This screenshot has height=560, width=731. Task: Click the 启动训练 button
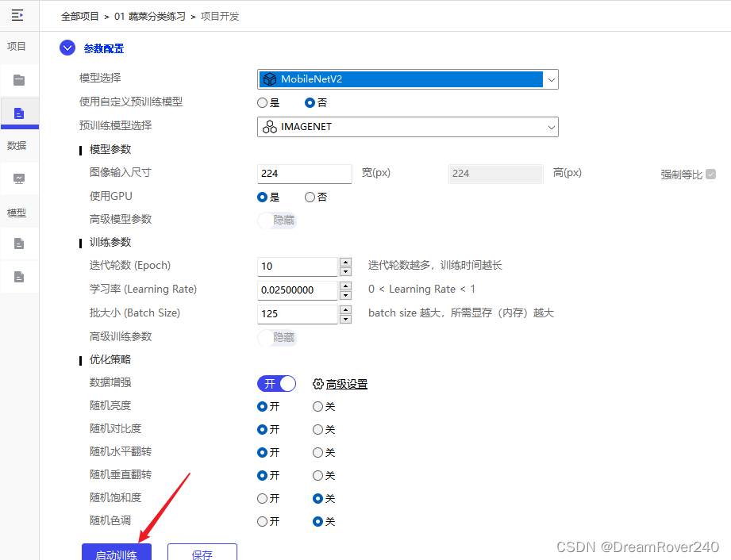[x=116, y=554]
